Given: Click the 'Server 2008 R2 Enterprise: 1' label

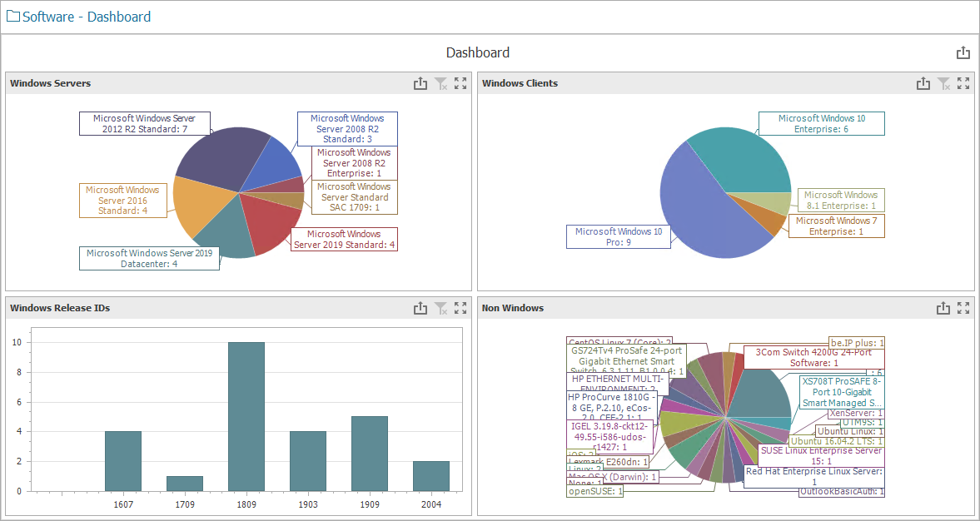Looking at the screenshot, I should (x=354, y=163).
